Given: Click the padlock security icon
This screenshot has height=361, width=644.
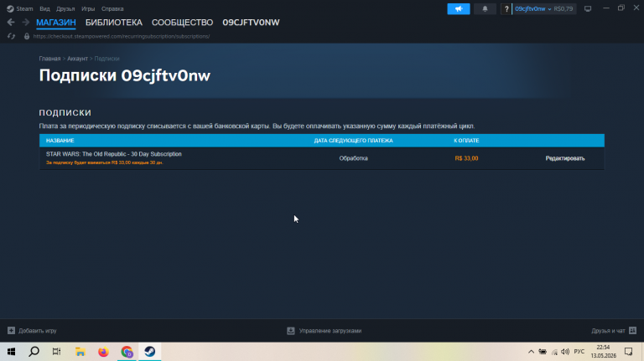Looking at the screenshot, I should [x=27, y=36].
